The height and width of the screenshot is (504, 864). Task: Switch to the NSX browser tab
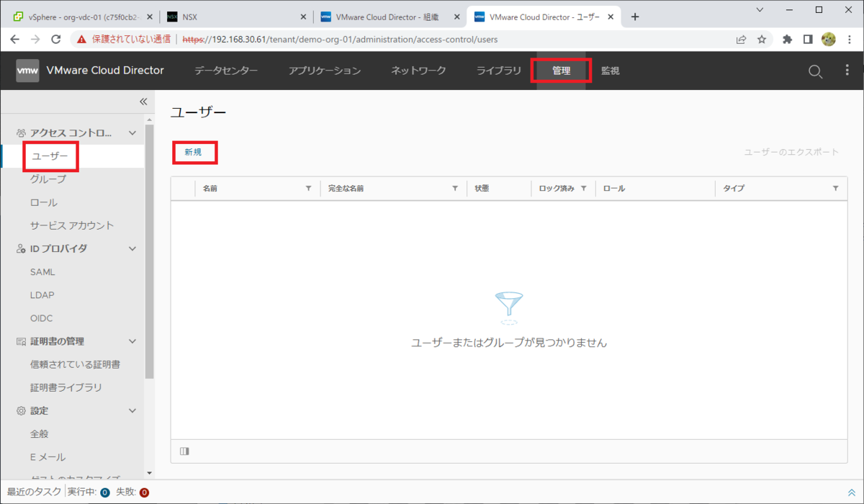pyautogui.click(x=235, y=17)
